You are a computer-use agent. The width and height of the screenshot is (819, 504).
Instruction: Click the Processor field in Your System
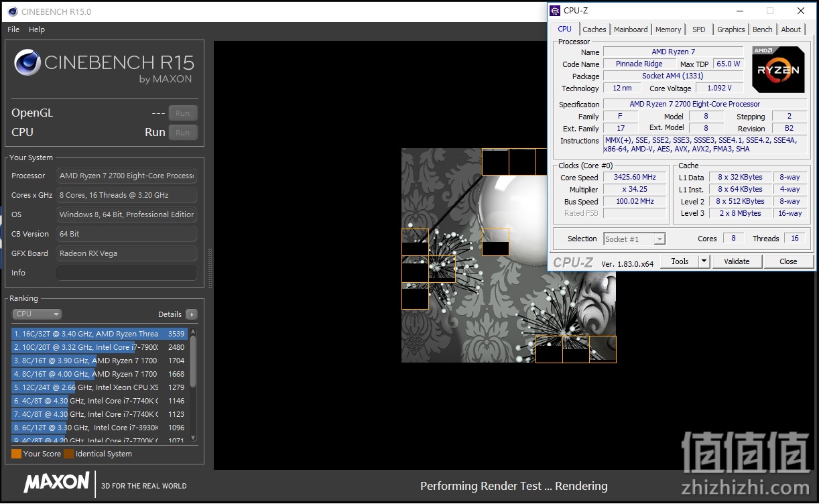pos(127,176)
